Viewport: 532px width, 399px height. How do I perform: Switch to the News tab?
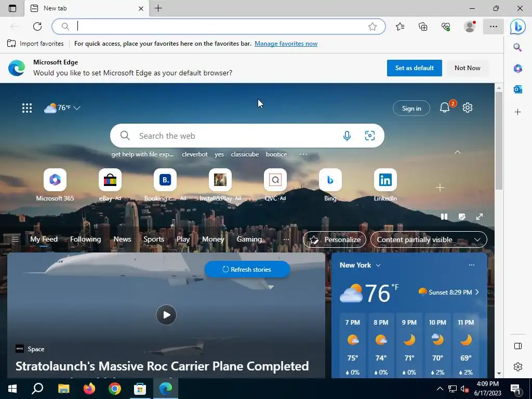click(x=122, y=239)
